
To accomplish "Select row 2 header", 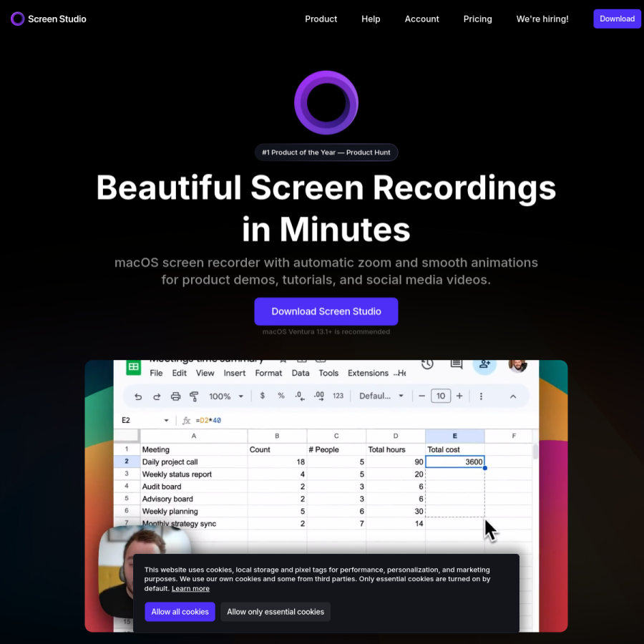I will pyautogui.click(x=127, y=462).
